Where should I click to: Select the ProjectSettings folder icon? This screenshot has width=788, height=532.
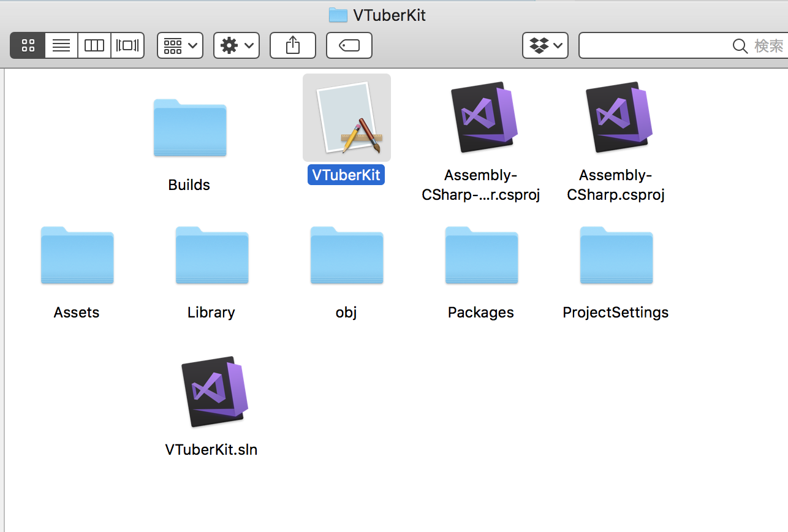click(616, 255)
